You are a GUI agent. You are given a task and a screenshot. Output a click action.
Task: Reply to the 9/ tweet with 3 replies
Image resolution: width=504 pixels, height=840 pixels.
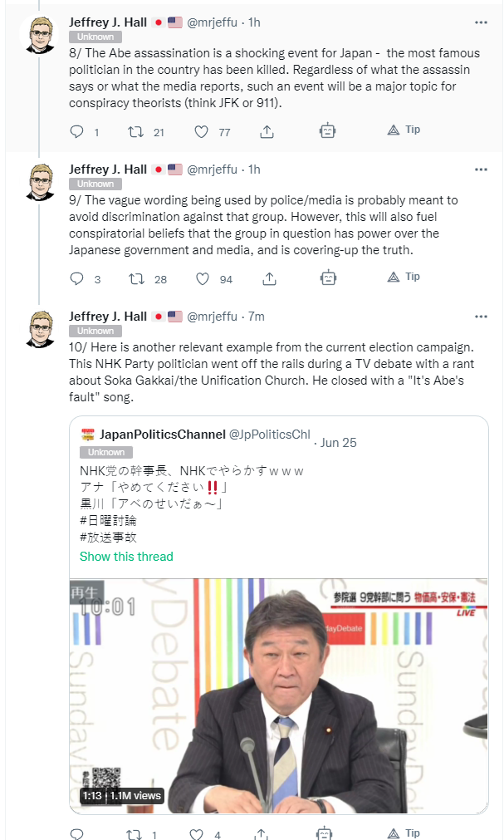[x=77, y=278]
